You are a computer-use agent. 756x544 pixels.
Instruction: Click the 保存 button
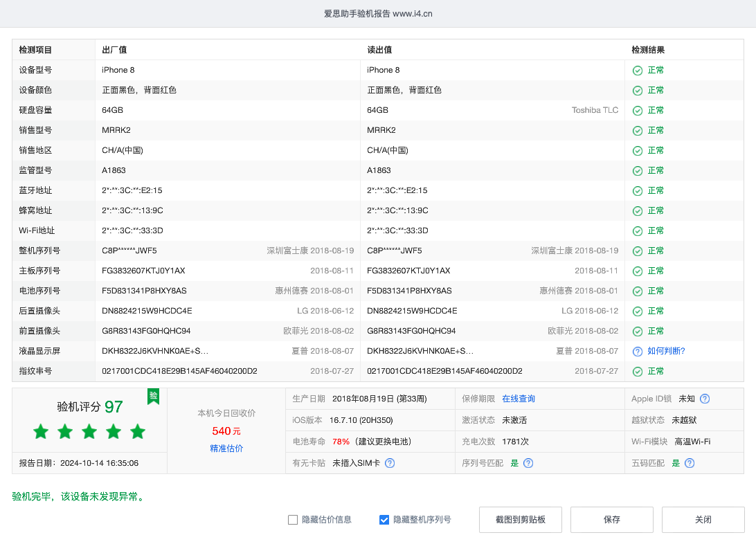click(612, 520)
